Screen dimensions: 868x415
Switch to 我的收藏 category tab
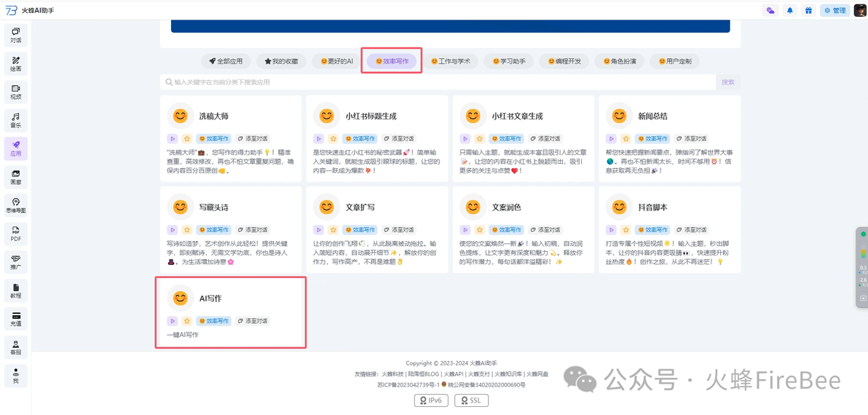(281, 61)
